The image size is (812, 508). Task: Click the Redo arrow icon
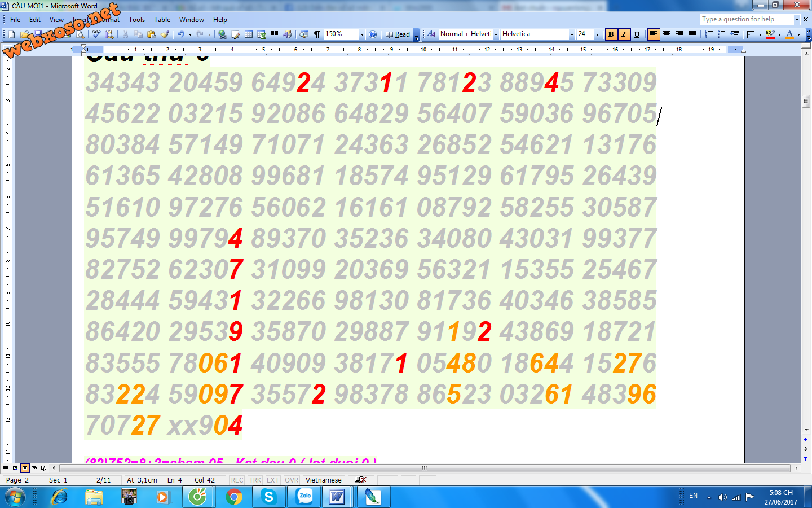pyautogui.click(x=200, y=34)
